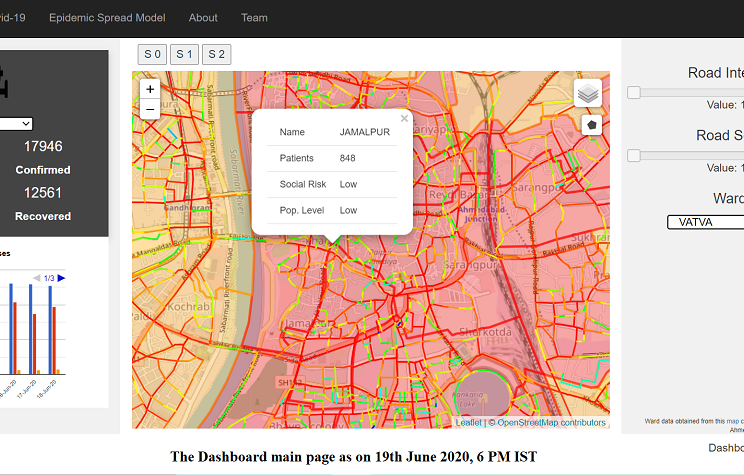Screen dimensions: 744x475
Task: Click the S 1 scenario button
Action: pyautogui.click(x=184, y=54)
